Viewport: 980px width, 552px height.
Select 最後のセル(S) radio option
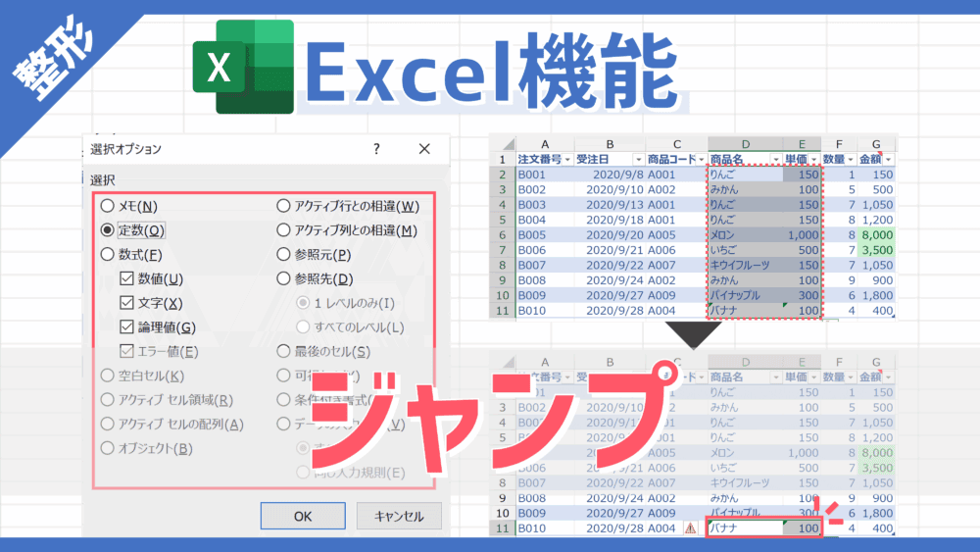[284, 351]
